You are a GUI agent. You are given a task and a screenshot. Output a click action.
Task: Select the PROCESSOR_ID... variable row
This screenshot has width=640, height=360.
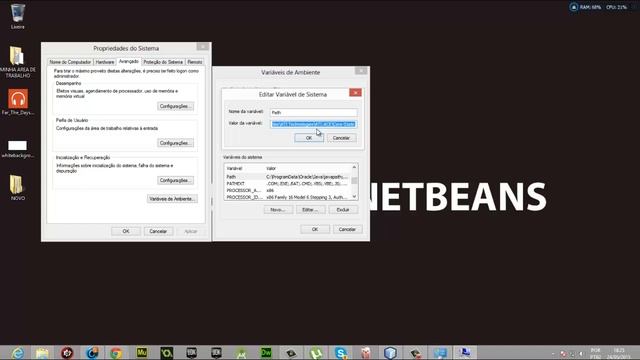pos(287,197)
